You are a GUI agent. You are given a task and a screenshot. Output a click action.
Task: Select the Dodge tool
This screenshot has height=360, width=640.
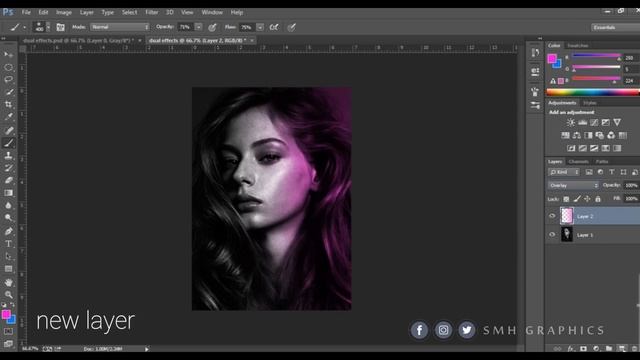(x=8, y=218)
